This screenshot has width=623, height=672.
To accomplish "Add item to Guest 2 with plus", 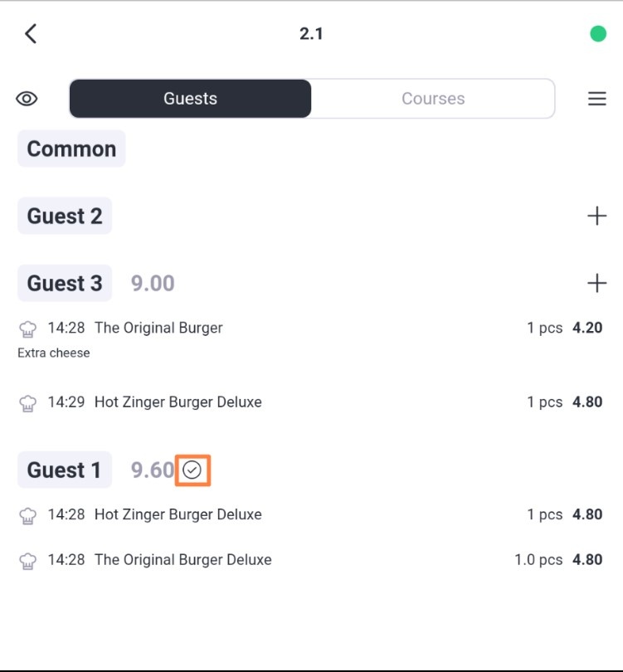I will click(x=596, y=216).
